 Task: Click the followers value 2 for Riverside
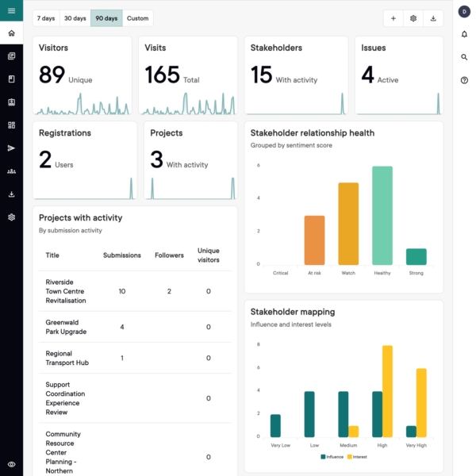pos(169,291)
